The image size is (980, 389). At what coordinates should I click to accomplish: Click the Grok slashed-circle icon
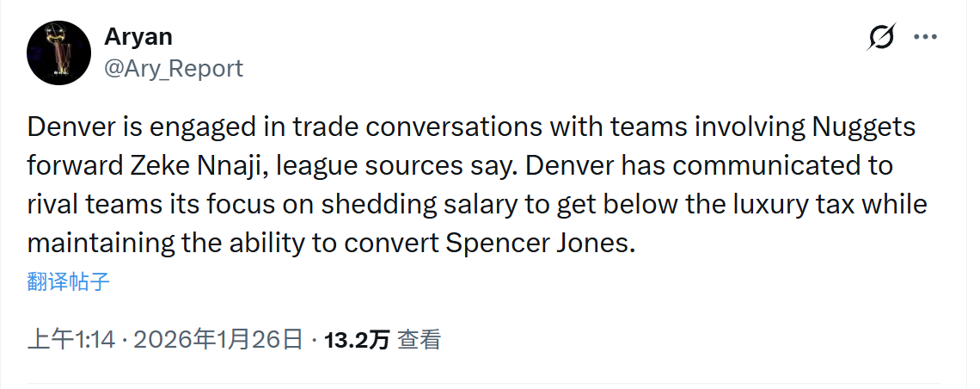[882, 37]
